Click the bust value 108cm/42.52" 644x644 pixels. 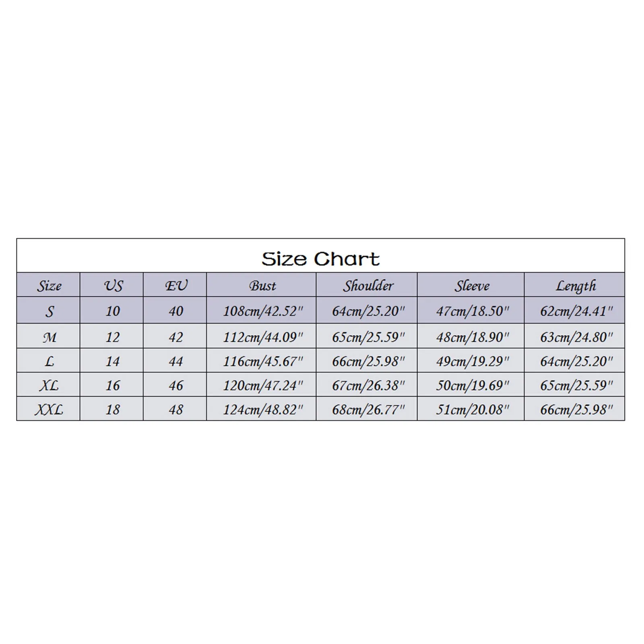tap(262, 311)
